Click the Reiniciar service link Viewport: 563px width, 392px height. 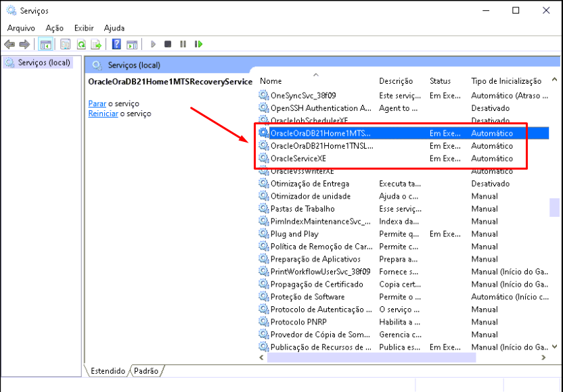(103, 114)
